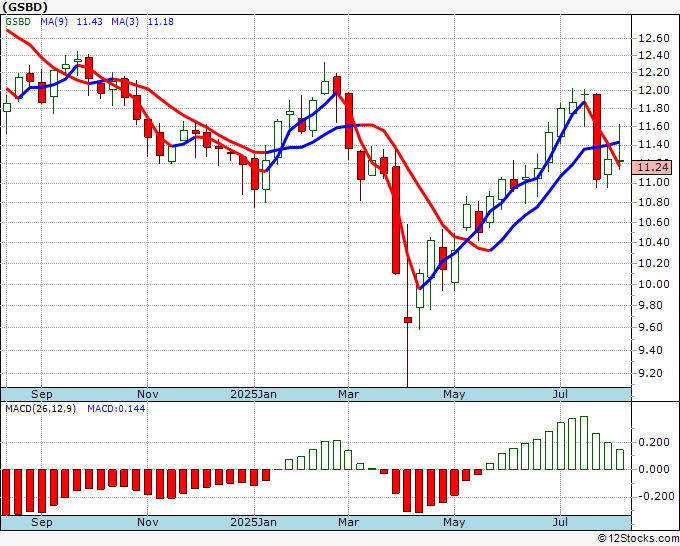680x546 pixels.
Task: Click the Sep label on MACD axis
Action: 42,522
